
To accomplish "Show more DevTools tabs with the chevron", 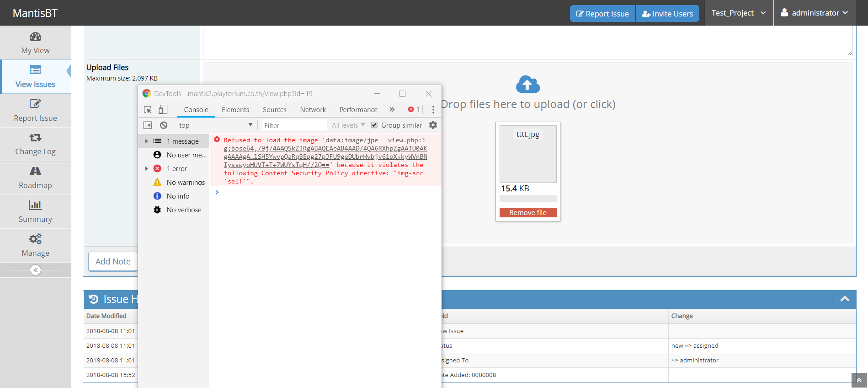I will point(392,110).
